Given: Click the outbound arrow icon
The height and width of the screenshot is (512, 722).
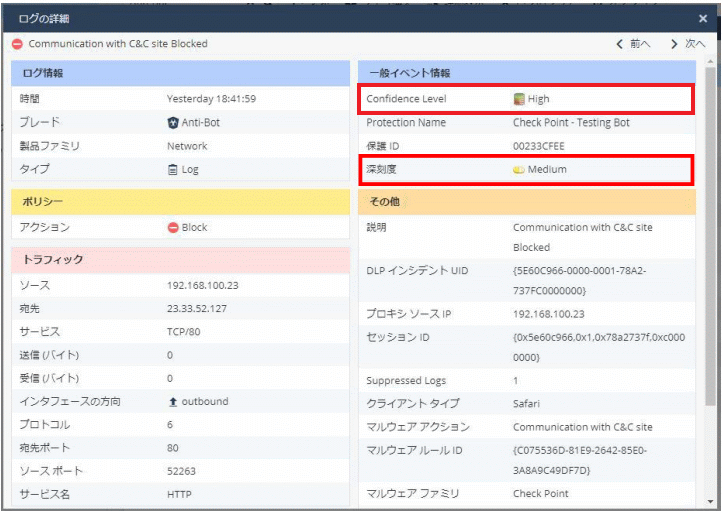Looking at the screenshot, I should point(173,402).
